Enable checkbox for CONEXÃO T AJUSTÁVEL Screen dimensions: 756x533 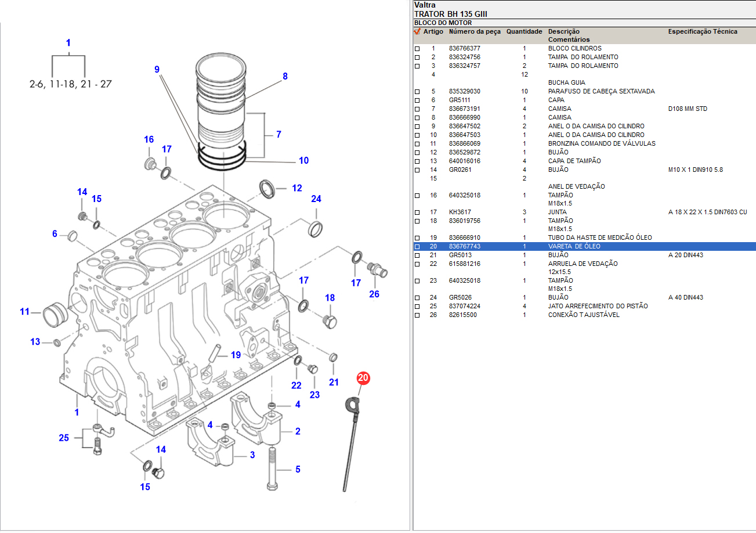[417, 315]
